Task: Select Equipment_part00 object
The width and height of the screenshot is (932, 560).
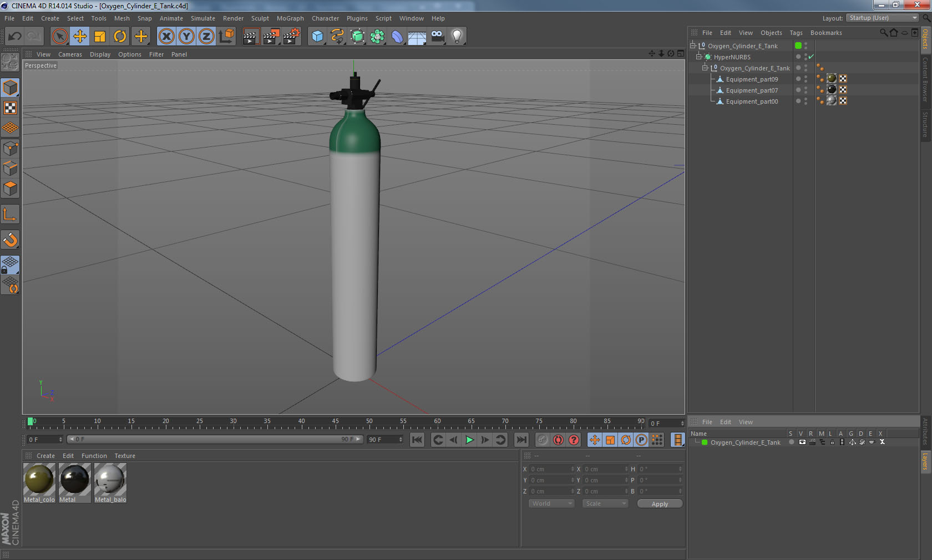Action: (x=752, y=101)
